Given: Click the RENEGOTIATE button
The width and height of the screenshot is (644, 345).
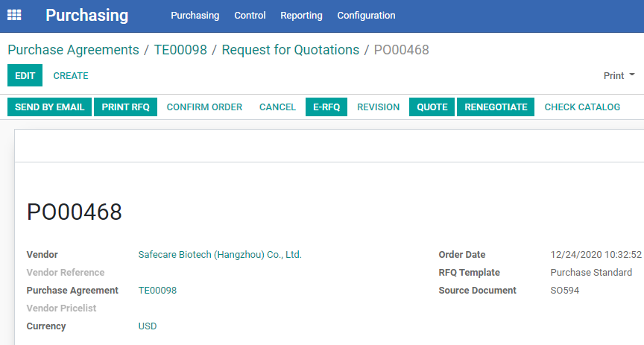Looking at the screenshot, I should click(496, 107).
